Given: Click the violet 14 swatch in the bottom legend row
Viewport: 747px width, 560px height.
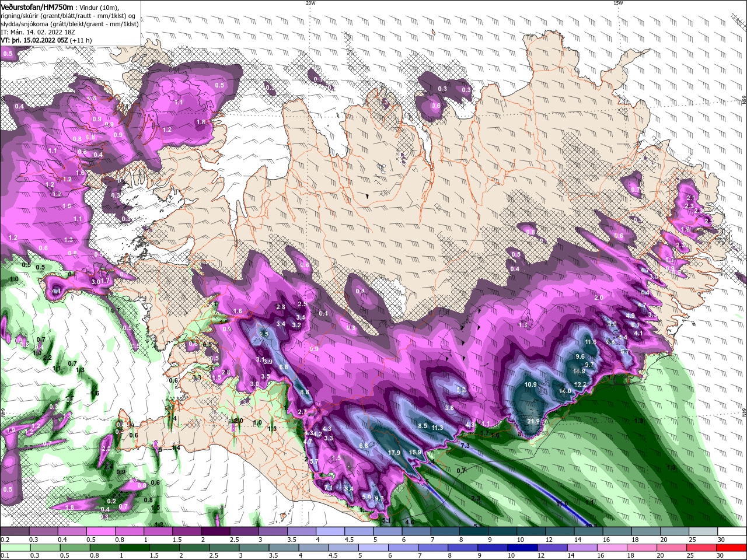Looking at the screenshot, I should tap(582, 548).
